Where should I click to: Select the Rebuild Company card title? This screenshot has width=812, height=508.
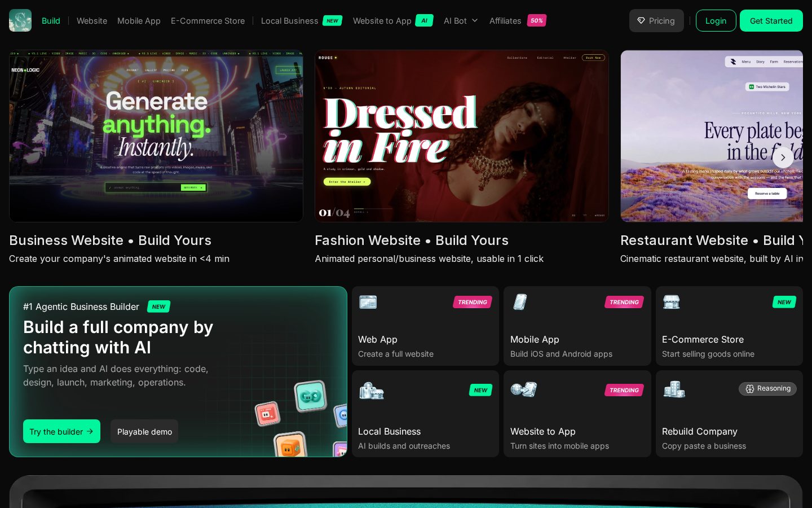[x=700, y=431]
